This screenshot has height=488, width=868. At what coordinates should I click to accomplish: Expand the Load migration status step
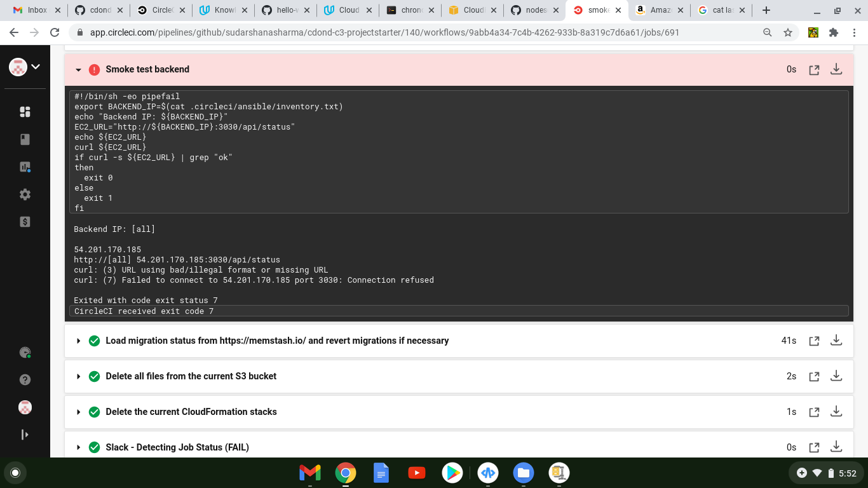point(79,341)
